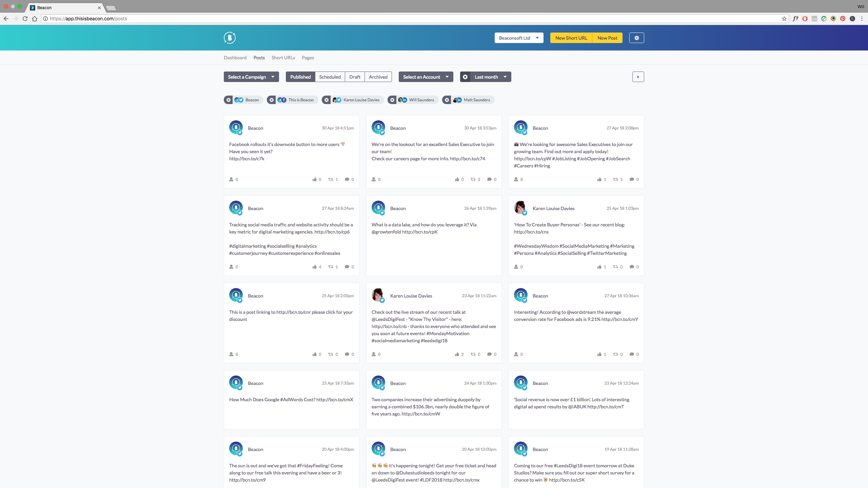
Task: Remove the Karen Louise Davies filter chip
Action: [x=326, y=100]
